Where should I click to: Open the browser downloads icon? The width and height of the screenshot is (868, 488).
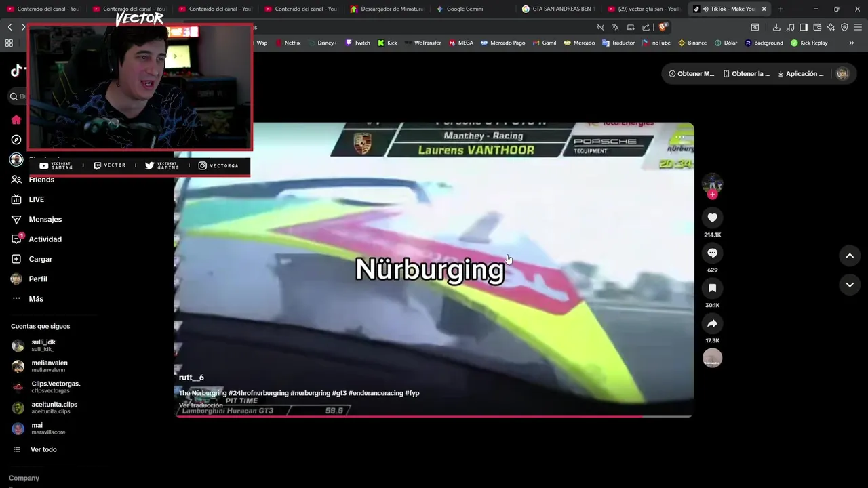click(x=776, y=27)
